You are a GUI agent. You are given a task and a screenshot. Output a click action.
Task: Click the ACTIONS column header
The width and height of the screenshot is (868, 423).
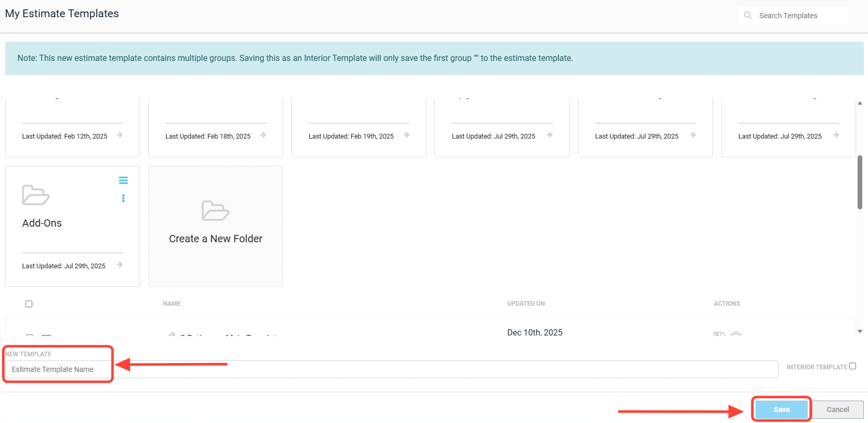[727, 304]
